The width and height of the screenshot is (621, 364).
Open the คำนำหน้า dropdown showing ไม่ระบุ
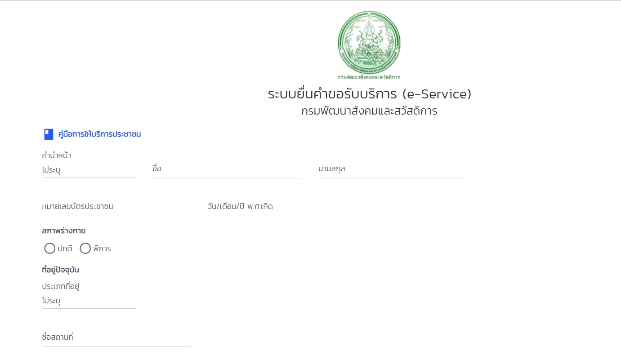coord(89,170)
